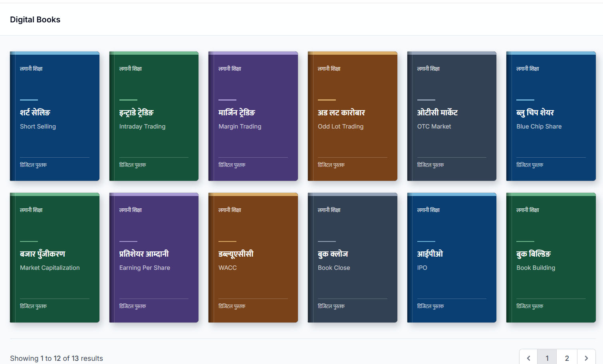Open the Odd Lot Trading book card
This screenshot has width=603, height=364.
(353, 116)
